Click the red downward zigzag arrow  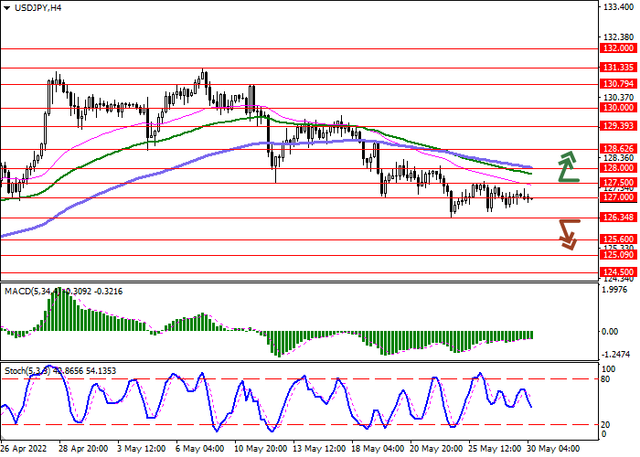click(568, 234)
